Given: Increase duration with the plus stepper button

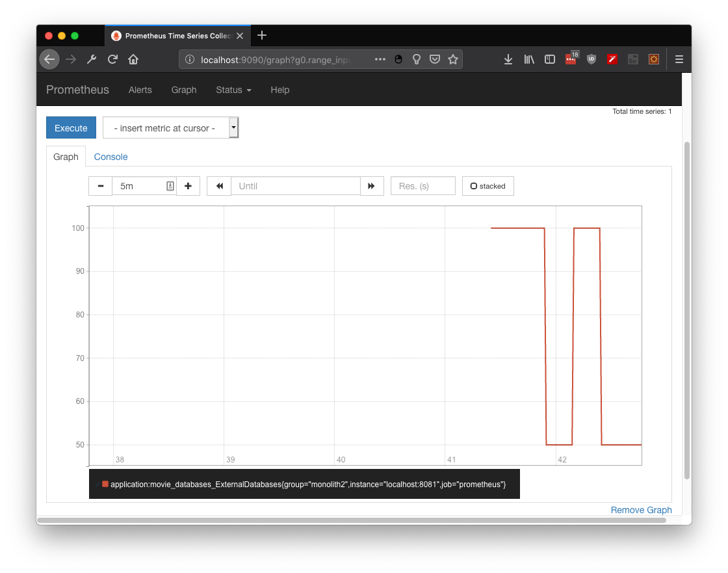Looking at the screenshot, I should point(188,186).
